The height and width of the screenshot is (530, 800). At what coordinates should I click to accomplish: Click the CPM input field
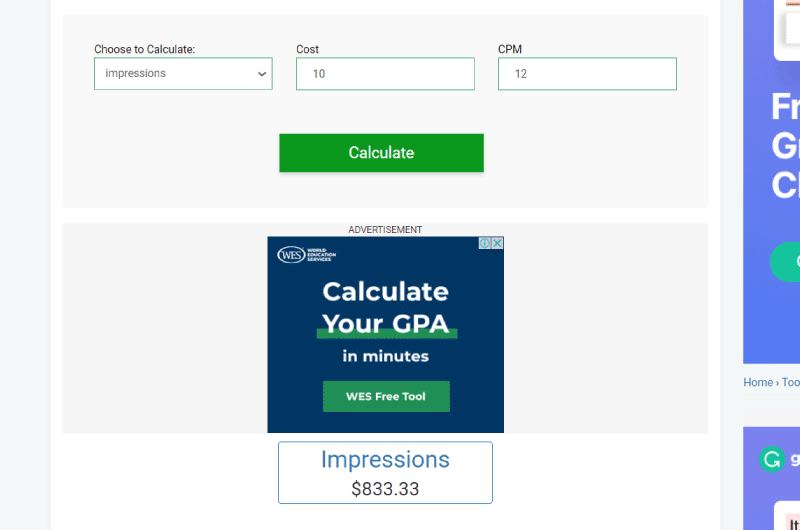(x=587, y=74)
